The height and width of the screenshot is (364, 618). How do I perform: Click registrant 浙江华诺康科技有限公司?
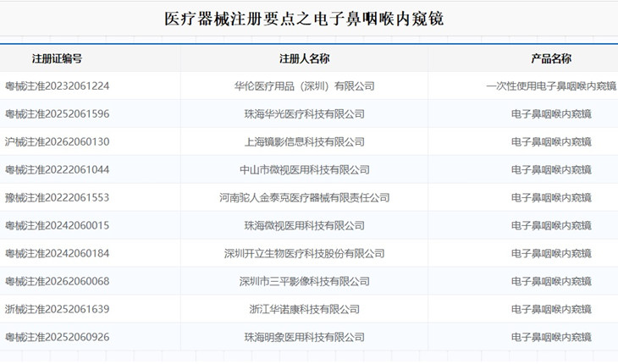click(x=304, y=310)
